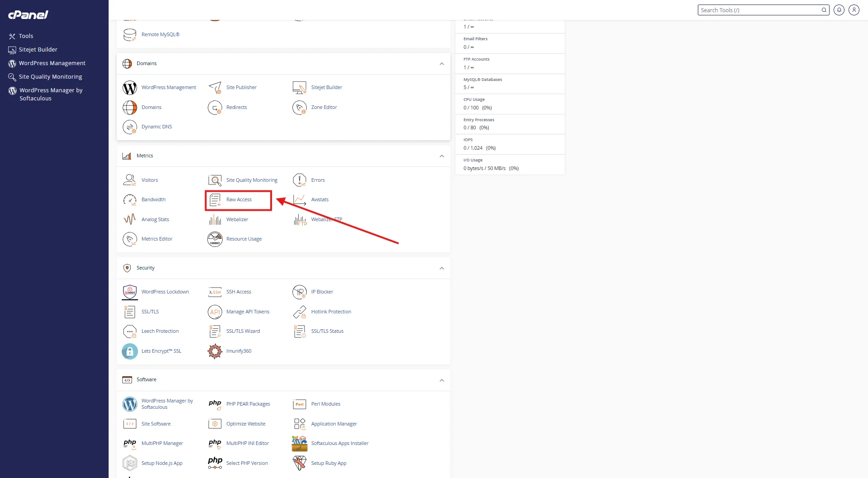Image resolution: width=868 pixels, height=478 pixels.
Task: Click the Resource Usage speedometer icon
Action: point(215,239)
